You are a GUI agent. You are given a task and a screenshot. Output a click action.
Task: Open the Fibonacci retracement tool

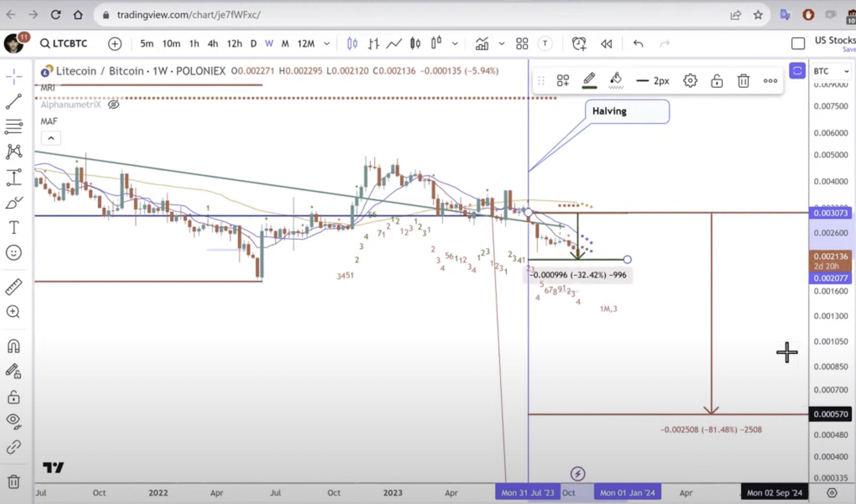point(14,126)
